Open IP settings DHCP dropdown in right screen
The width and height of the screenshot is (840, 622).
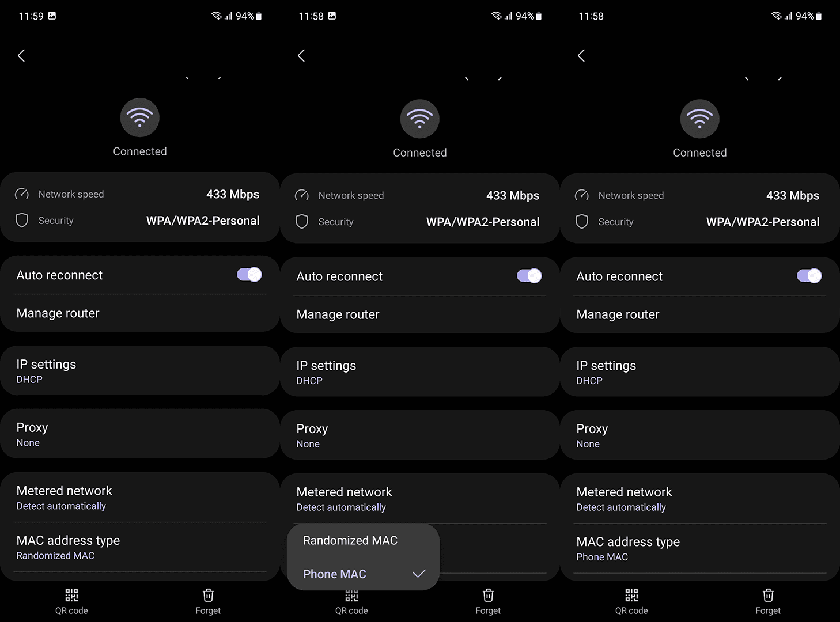(700, 372)
